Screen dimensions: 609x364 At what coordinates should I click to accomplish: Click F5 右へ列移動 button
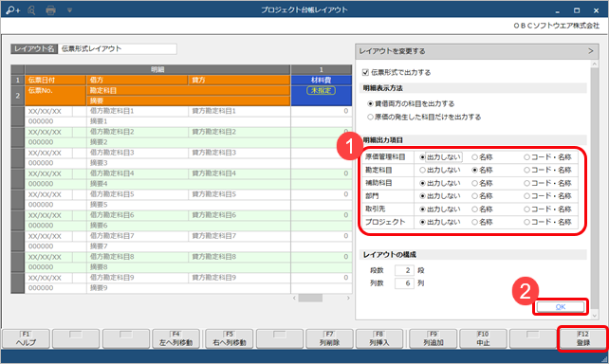[x=230, y=338]
